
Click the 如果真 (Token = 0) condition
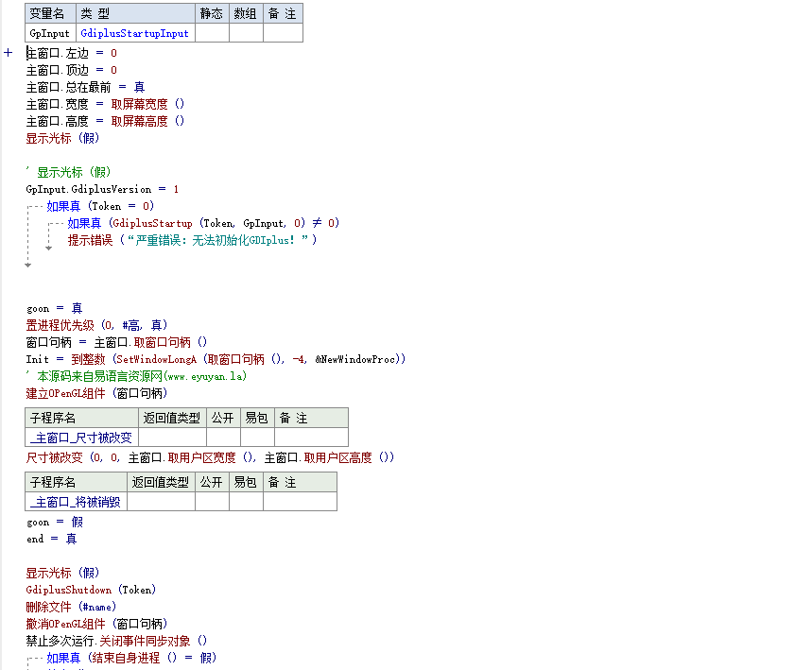coord(100,206)
